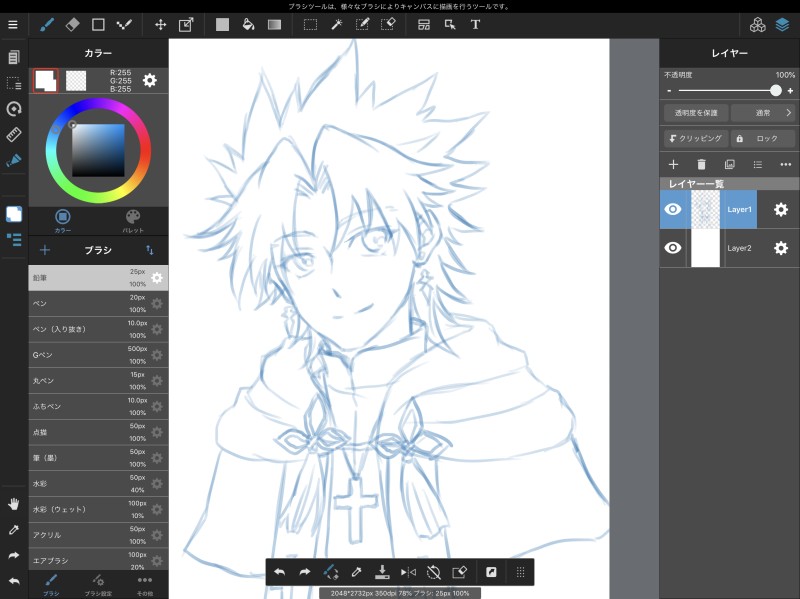
Task: Click redo arrow in left sidebar
Action: pyautogui.click(x=14, y=555)
